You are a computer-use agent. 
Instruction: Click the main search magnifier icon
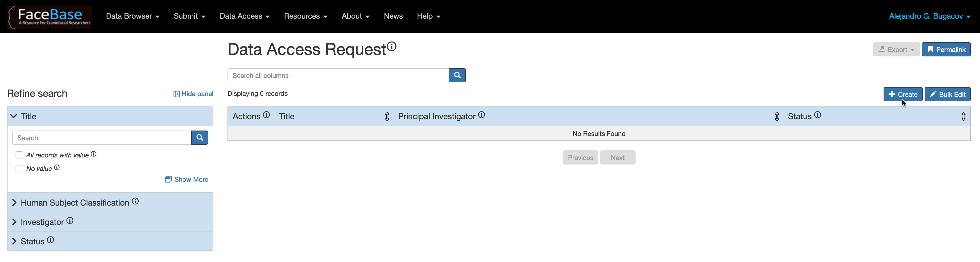[457, 75]
